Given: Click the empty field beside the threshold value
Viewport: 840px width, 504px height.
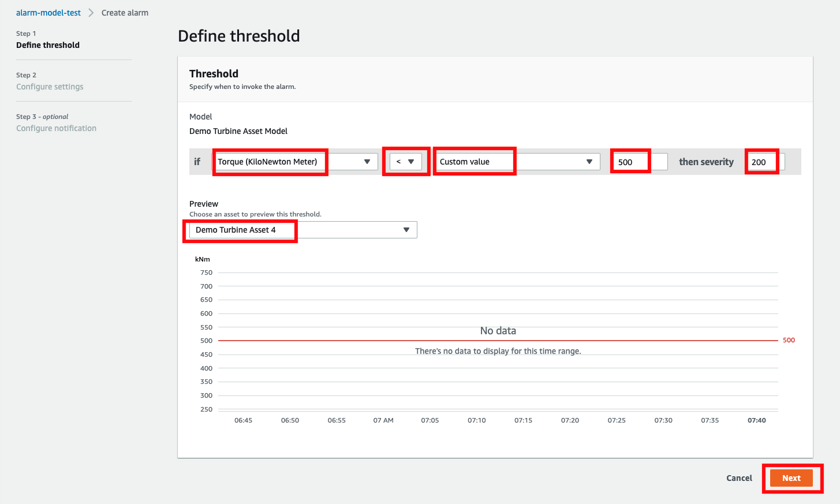Looking at the screenshot, I should [659, 162].
